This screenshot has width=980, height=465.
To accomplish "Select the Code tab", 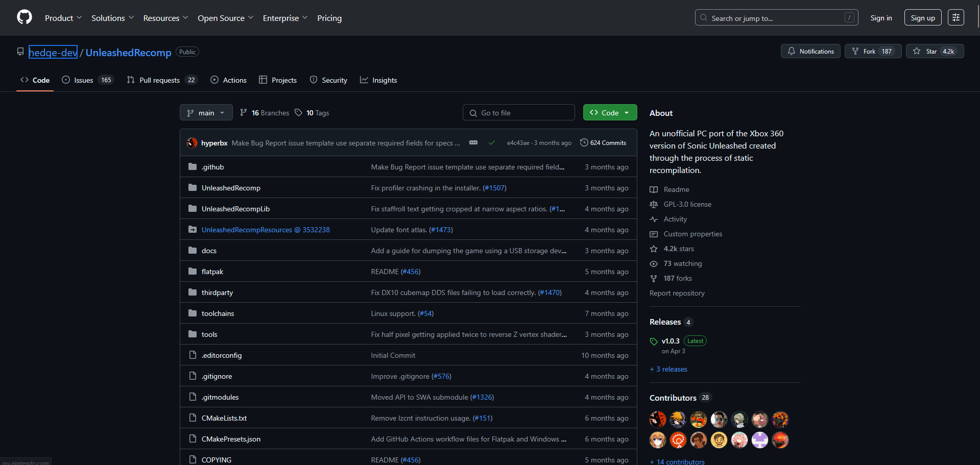I will pyautogui.click(x=35, y=80).
